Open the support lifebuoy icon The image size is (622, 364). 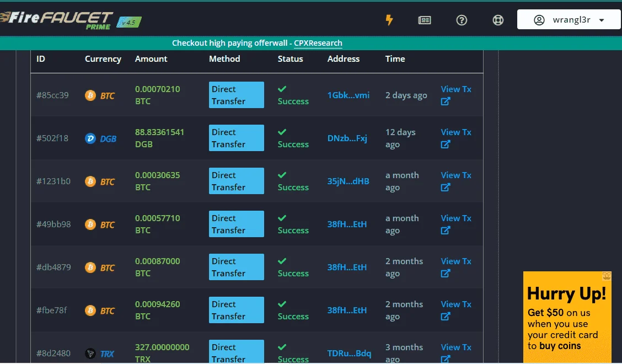coord(498,20)
